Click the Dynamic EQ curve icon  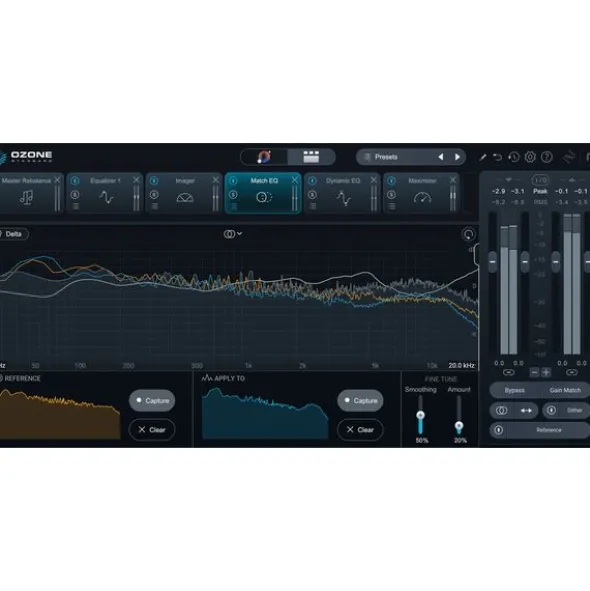tap(343, 198)
